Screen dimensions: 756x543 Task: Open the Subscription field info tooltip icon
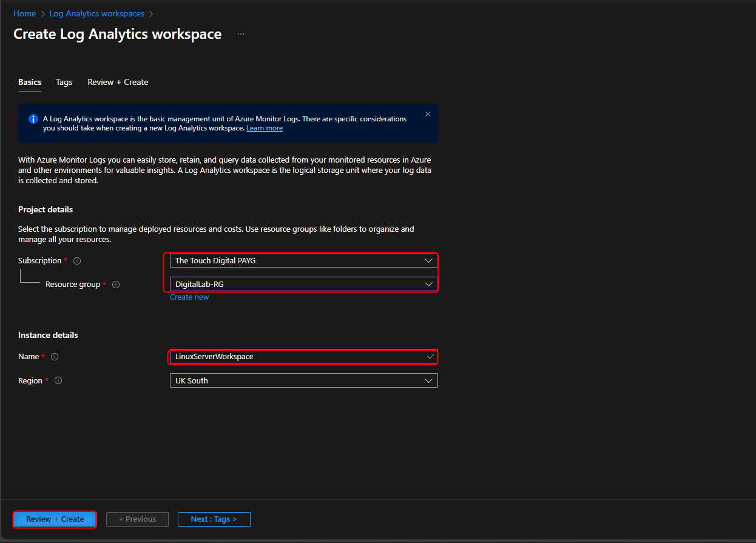tap(76, 260)
